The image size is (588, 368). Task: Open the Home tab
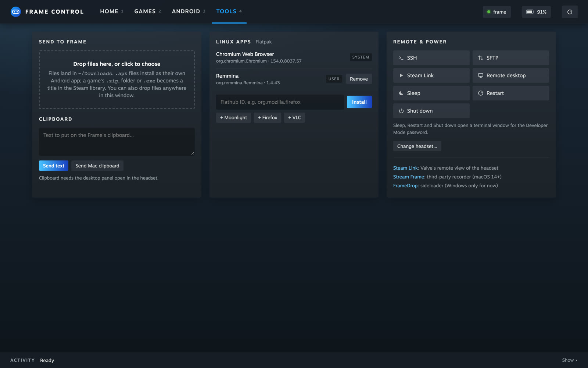tap(112, 11)
